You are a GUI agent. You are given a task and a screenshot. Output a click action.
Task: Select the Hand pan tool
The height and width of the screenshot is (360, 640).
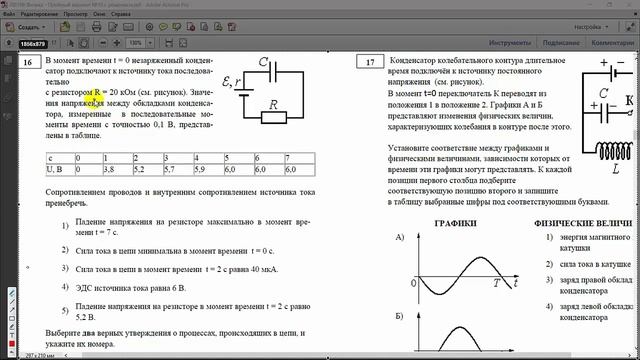(84, 43)
